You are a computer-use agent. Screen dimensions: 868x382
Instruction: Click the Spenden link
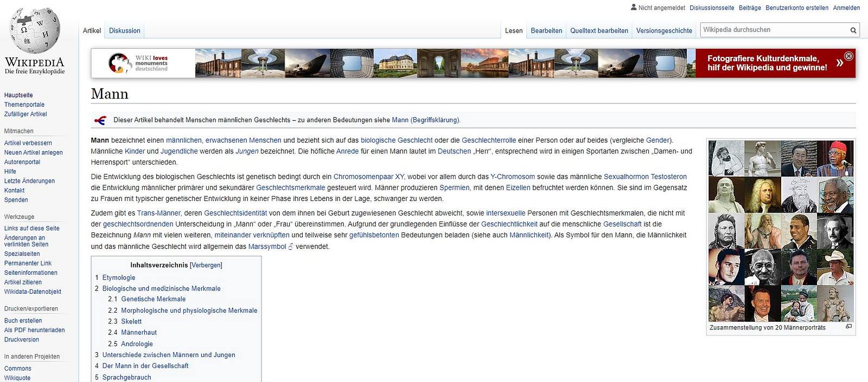(16, 200)
